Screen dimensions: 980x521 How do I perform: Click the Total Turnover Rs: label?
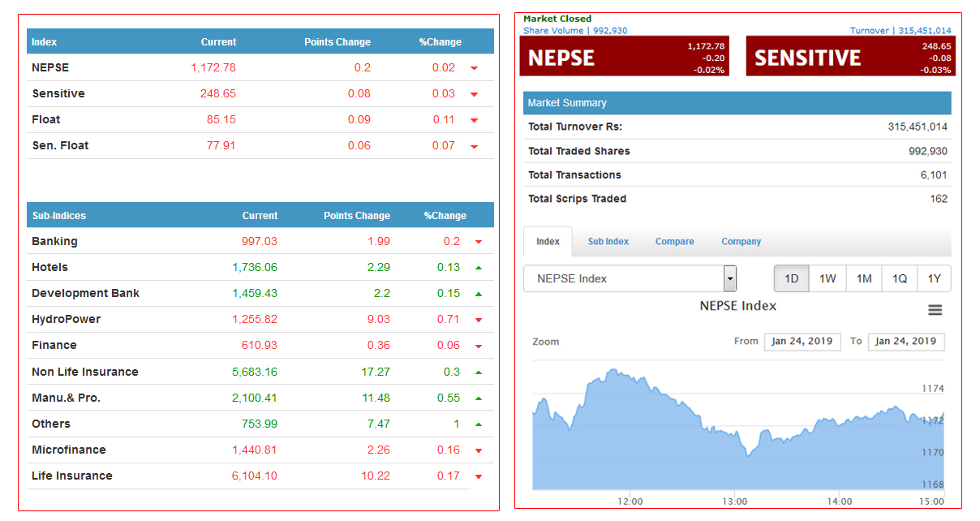pos(575,127)
